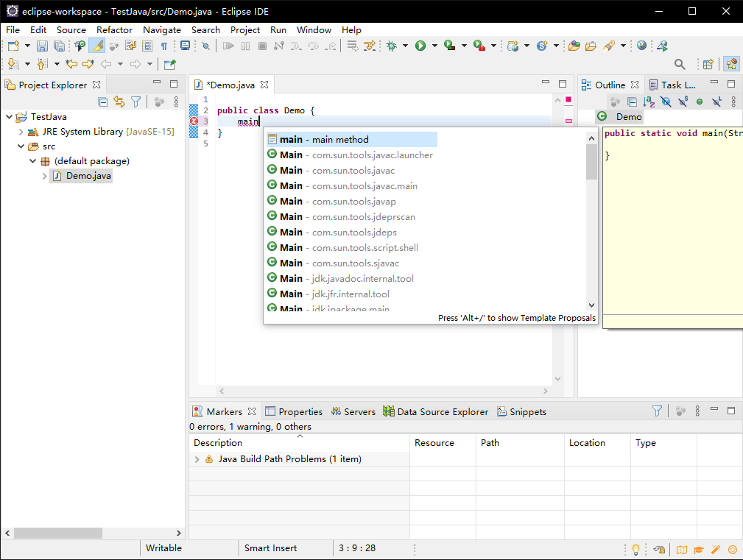Click the Open Perspective icon
Image resolution: width=743 pixels, height=560 pixels.
click(x=708, y=64)
